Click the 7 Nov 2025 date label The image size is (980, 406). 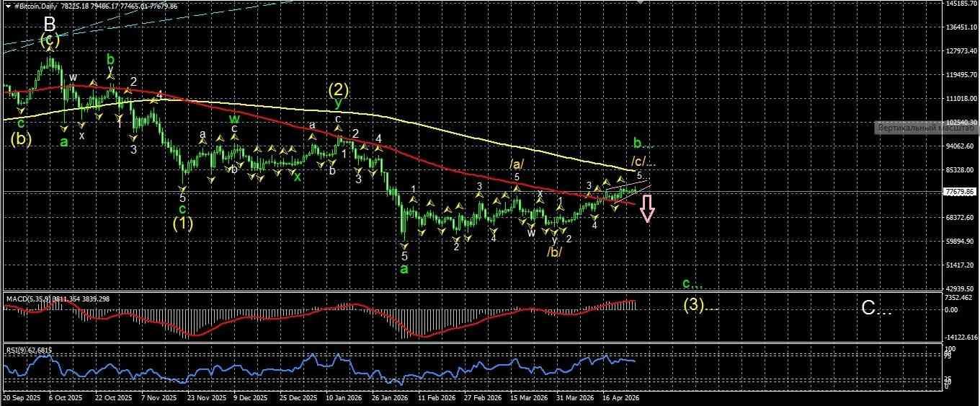(x=160, y=397)
